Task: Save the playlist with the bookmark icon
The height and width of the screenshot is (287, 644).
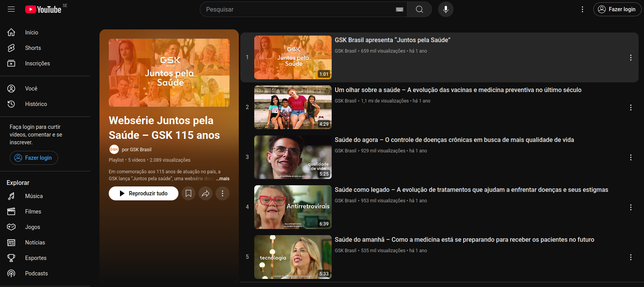Action: (188, 193)
